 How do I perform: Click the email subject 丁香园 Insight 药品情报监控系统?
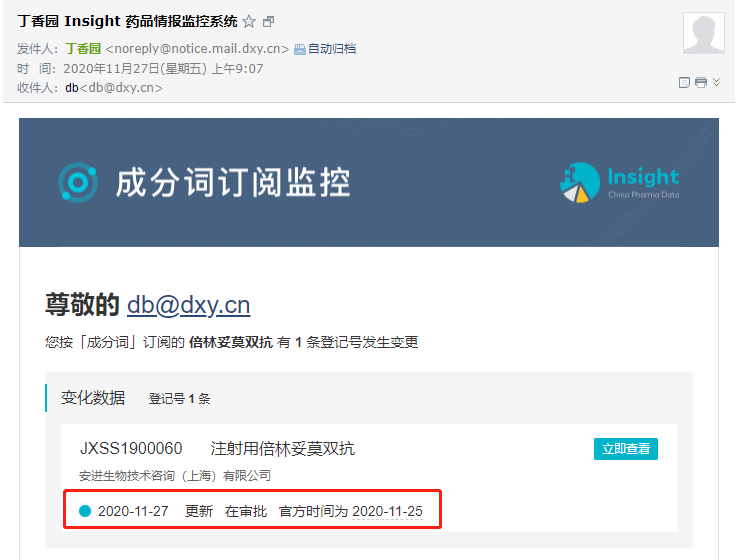point(127,21)
